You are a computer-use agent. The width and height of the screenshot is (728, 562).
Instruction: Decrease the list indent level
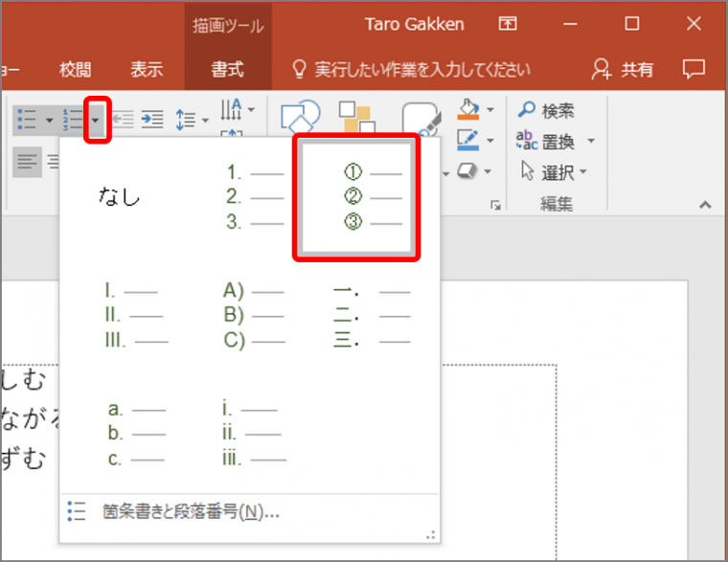click(x=123, y=120)
